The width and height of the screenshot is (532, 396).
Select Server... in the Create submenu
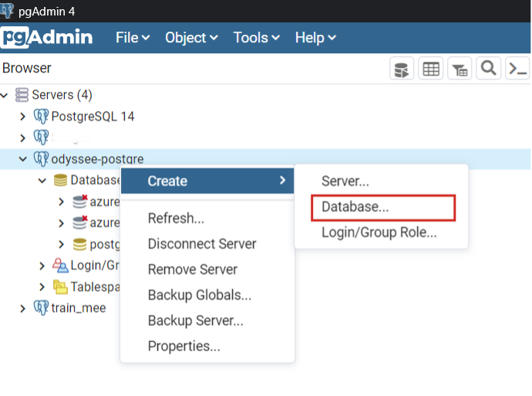pos(382,181)
